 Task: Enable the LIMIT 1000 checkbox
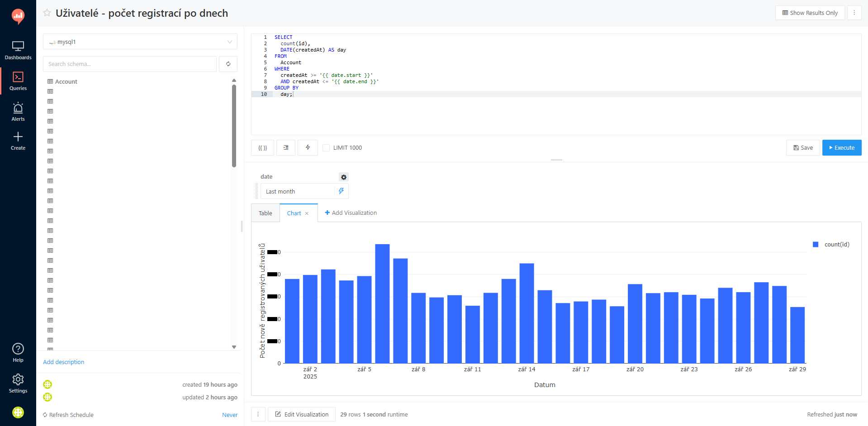click(x=326, y=148)
